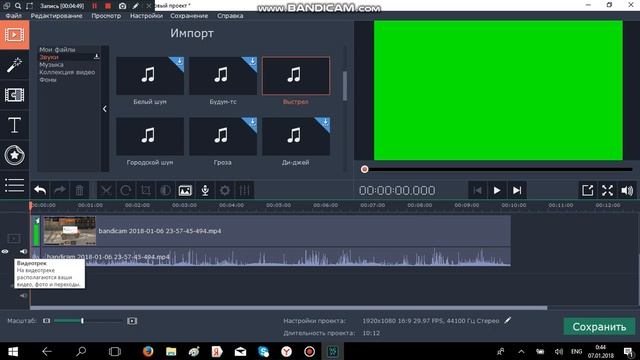Open clip properties gear icon
Image resolution: width=640 pixels, height=360 pixels.
coord(224,190)
